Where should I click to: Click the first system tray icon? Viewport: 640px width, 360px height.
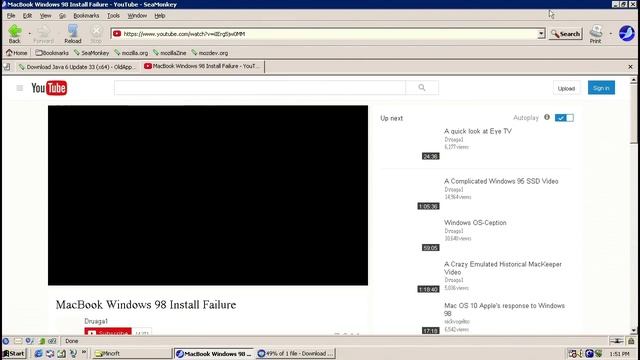573,353
